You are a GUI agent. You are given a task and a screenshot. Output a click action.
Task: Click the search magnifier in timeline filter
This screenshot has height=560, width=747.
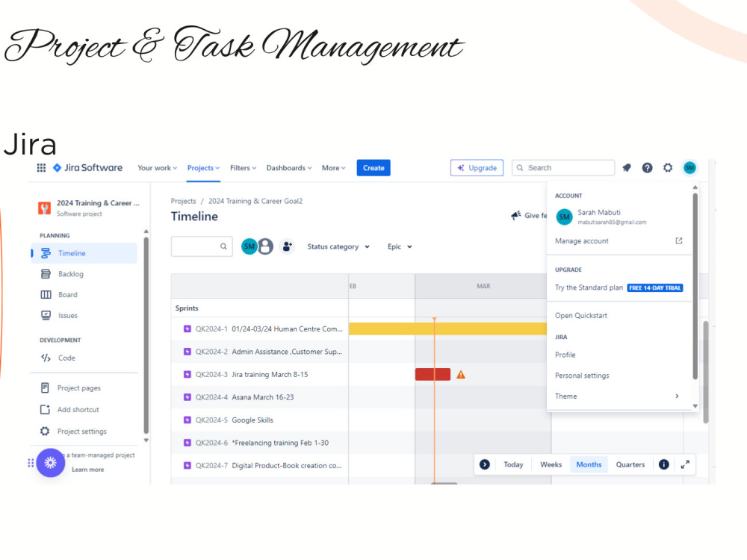tap(223, 246)
